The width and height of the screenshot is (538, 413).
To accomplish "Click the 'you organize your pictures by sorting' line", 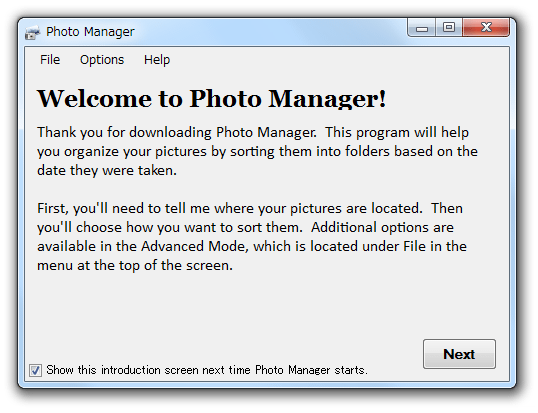I will (x=257, y=152).
